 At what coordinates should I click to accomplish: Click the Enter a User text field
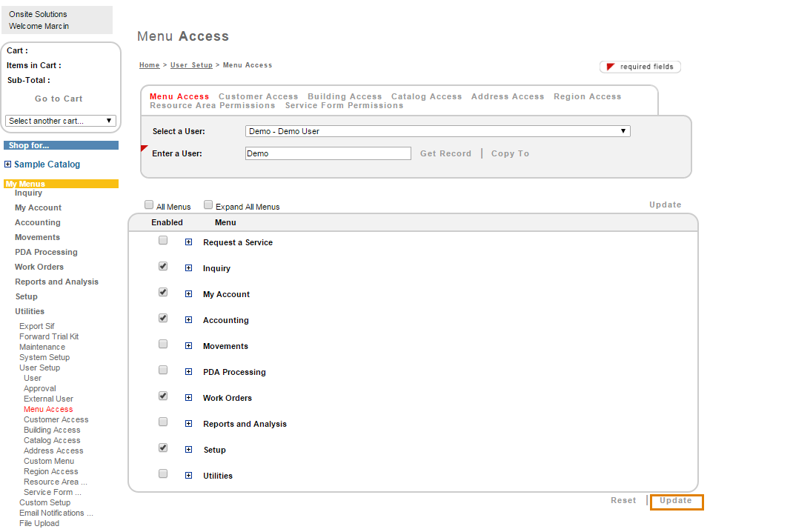point(328,153)
